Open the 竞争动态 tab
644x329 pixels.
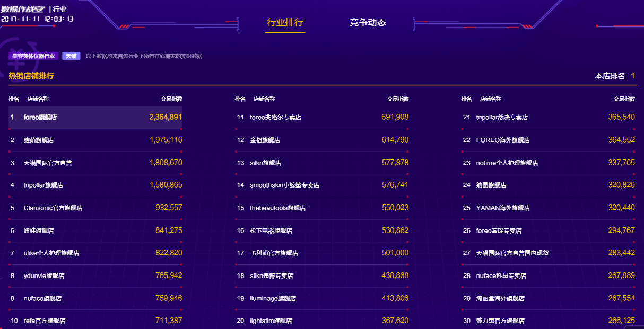(x=368, y=22)
